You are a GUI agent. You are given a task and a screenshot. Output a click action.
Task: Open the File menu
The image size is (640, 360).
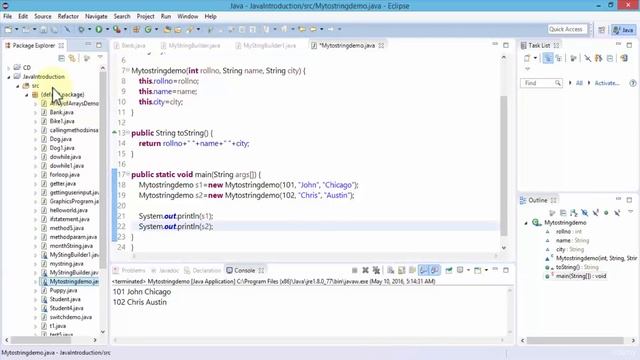pyautogui.click(x=7, y=16)
